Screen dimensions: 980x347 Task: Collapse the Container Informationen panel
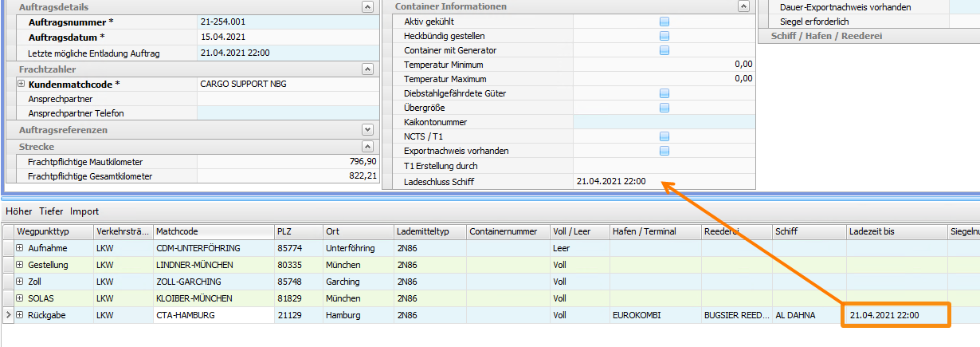tap(744, 6)
